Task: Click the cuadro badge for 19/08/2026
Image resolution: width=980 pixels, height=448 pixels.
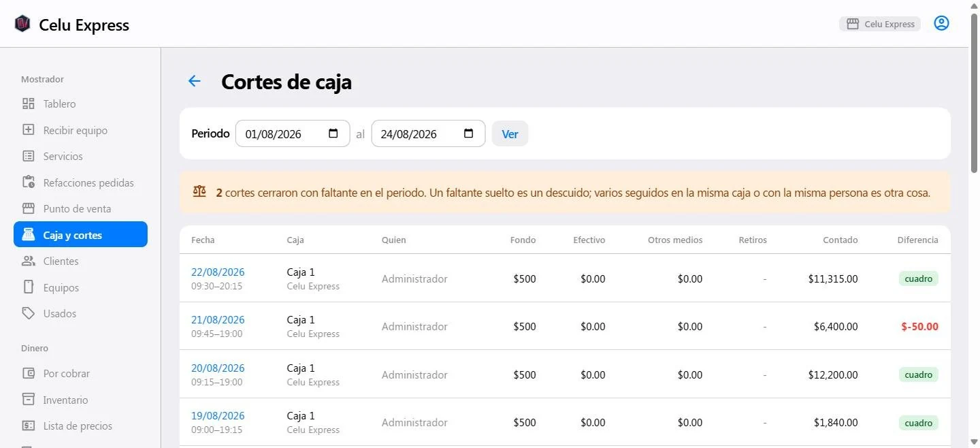Action: (x=919, y=423)
